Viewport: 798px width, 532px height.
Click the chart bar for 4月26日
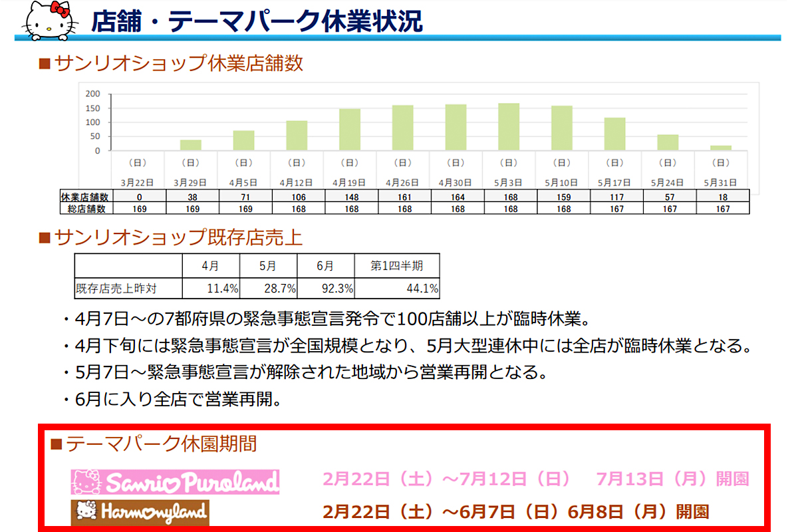[x=403, y=128]
